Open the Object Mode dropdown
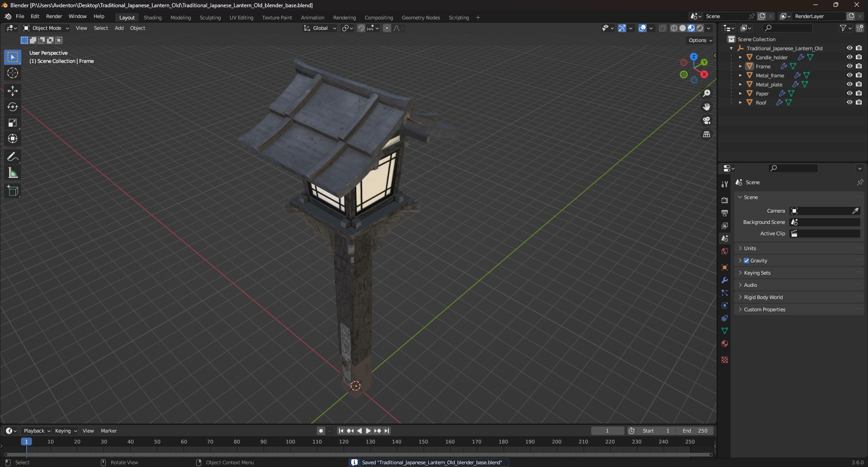Screen dimensions: 868x467 (46, 28)
